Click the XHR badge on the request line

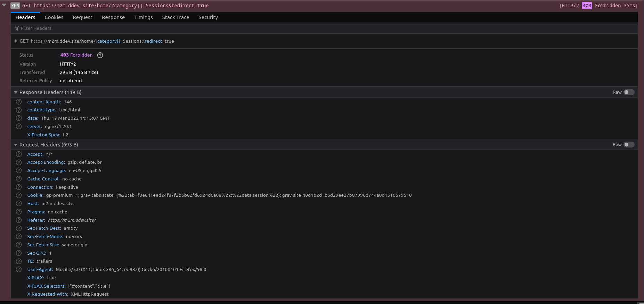[x=15, y=6]
